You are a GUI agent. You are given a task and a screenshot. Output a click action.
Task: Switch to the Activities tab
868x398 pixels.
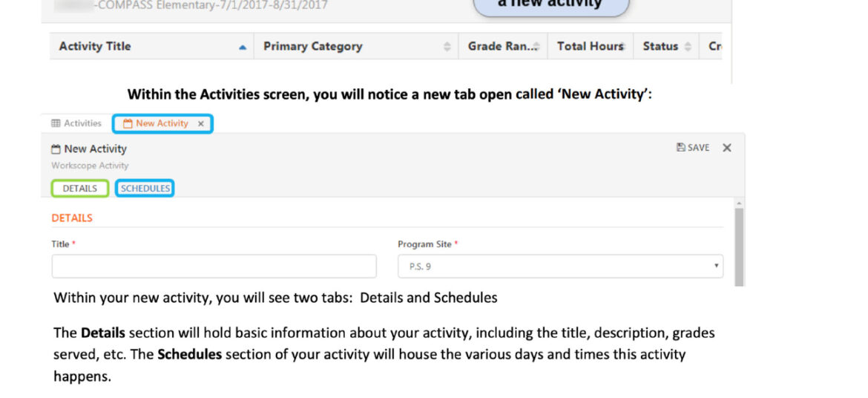(77, 123)
